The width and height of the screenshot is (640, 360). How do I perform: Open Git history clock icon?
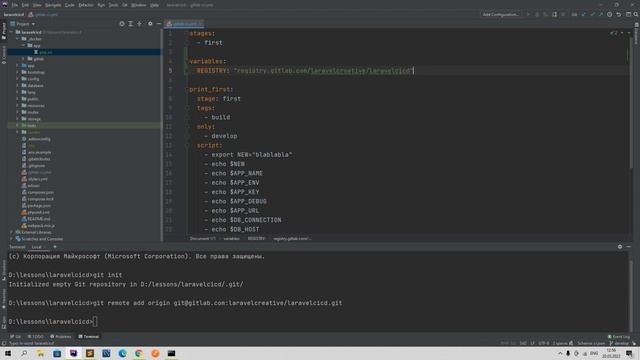[609, 14]
